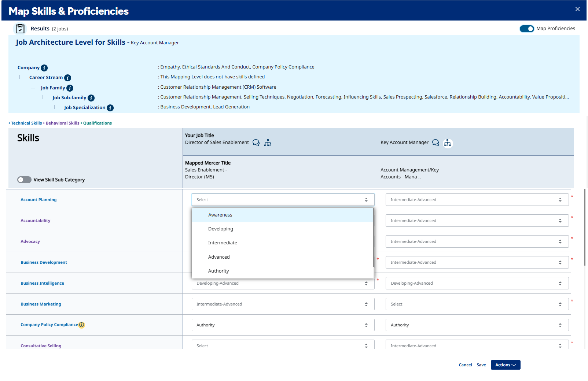Open Account Planning skill link
The width and height of the screenshot is (588, 381).
click(38, 200)
